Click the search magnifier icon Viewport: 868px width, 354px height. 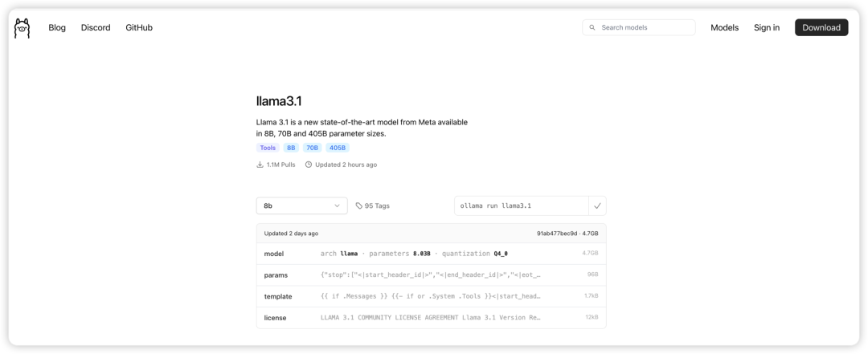(x=592, y=27)
